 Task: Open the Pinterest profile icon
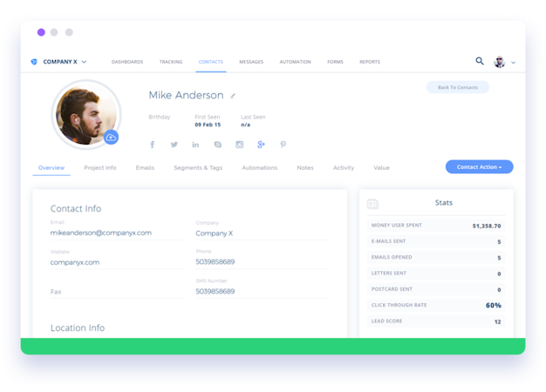pos(283,145)
